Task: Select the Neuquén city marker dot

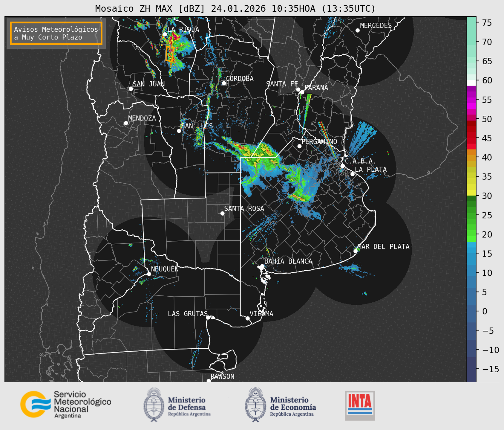Action: pyautogui.click(x=149, y=274)
